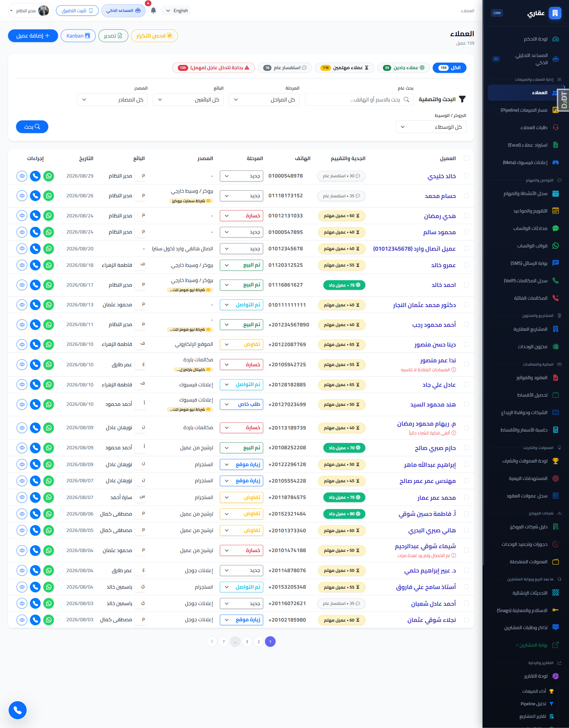Open the كل المراحل stage filter dropdown
Screen dimensions: 569x728
264,100
